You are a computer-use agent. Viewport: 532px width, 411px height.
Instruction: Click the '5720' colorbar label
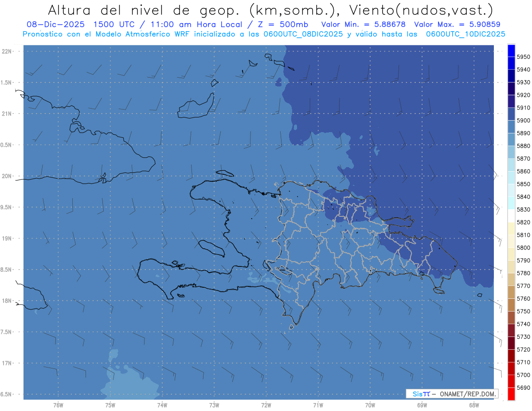click(x=523, y=349)
